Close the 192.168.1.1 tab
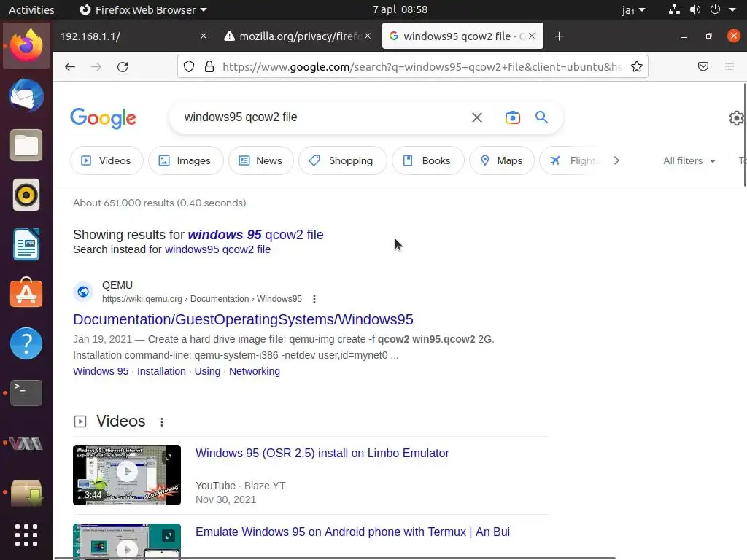The height and width of the screenshot is (560, 747). pyautogui.click(x=204, y=36)
